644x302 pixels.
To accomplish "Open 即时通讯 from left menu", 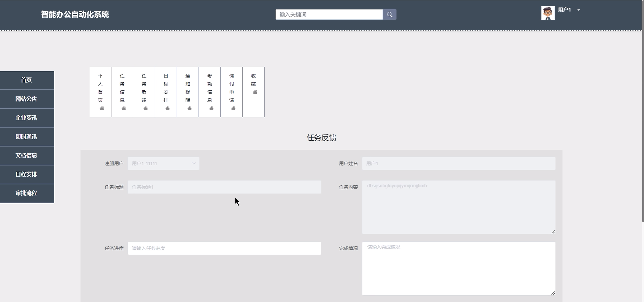I will [x=27, y=137].
